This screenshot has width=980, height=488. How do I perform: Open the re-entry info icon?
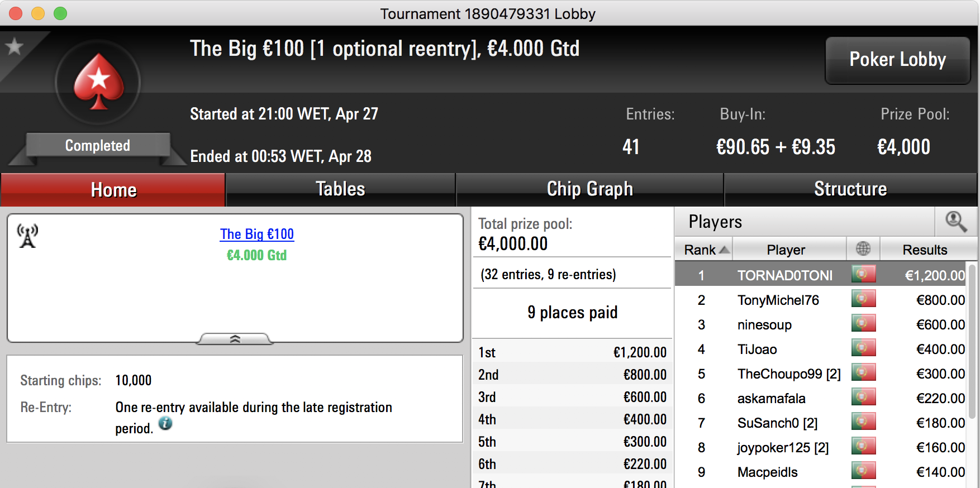pos(165,423)
